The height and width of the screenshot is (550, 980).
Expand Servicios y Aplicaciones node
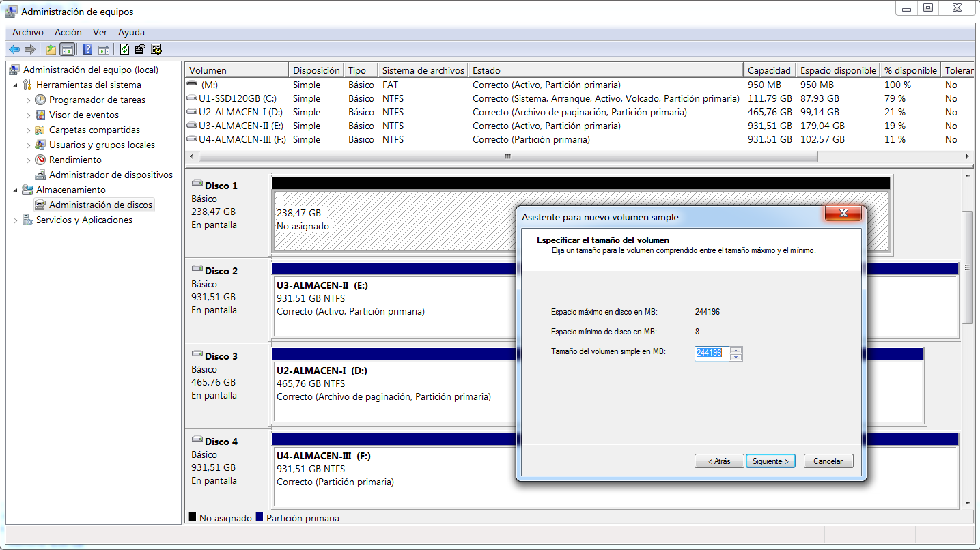point(16,220)
